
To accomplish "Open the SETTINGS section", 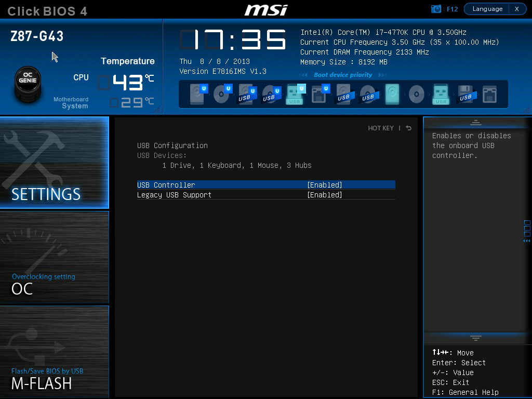I will [54, 163].
